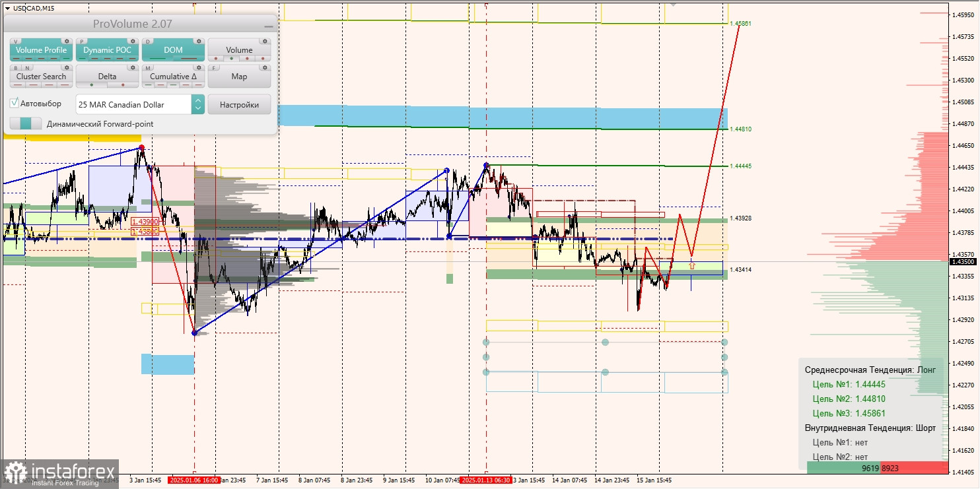Click the 9 Jan 15:45 time label
This screenshot has width=980, height=489.
point(398,480)
